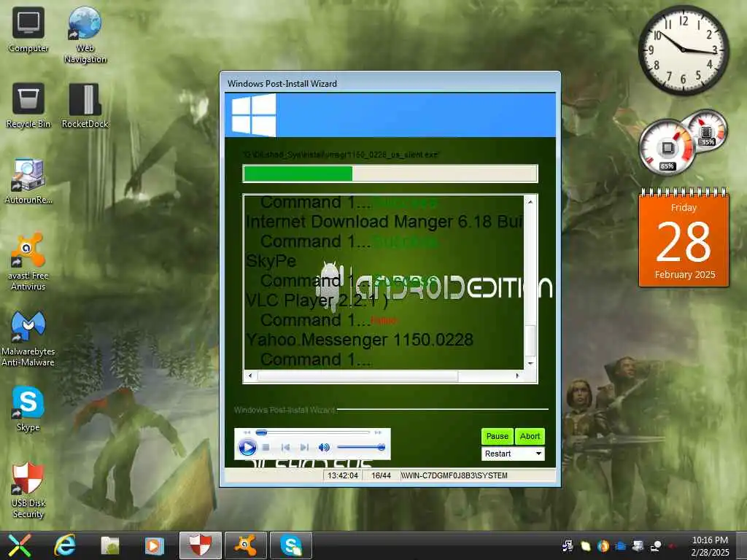This screenshot has height=560, width=747.
Task: Switch to USB Disk Security taskbar button
Action: tap(200, 545)
